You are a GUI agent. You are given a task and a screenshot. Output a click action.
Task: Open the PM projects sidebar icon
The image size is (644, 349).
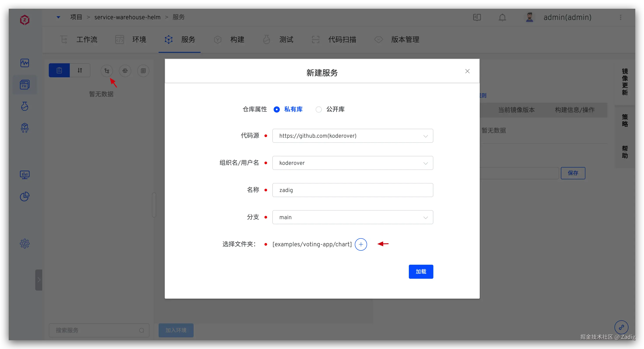point(24,85)
